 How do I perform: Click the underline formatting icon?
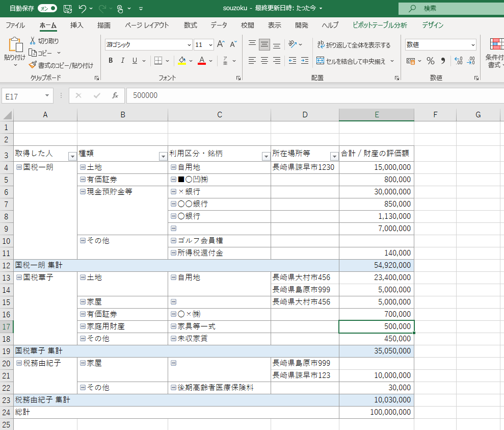click(x=135, y=61)
